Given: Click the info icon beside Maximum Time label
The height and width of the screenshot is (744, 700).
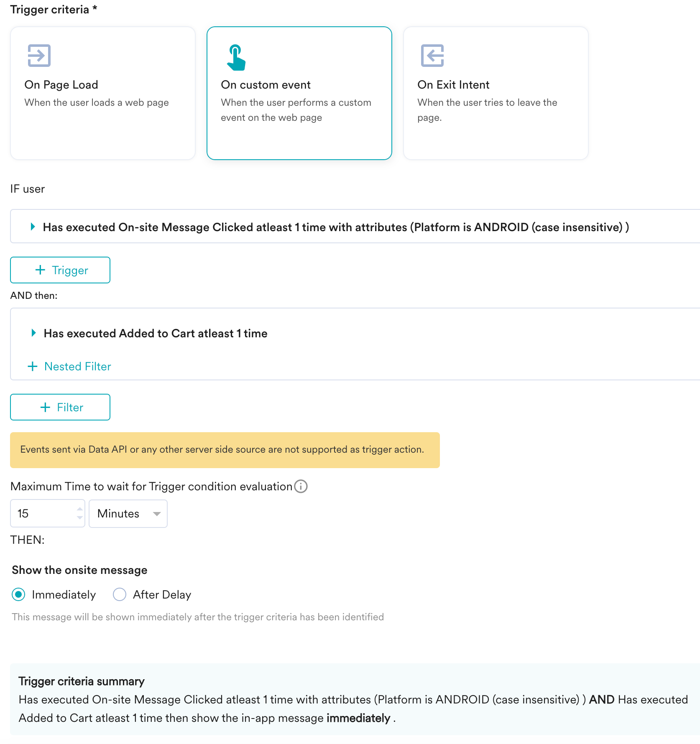Looking at the screenshot, I should pyautogui.click(x=301, y=487).
